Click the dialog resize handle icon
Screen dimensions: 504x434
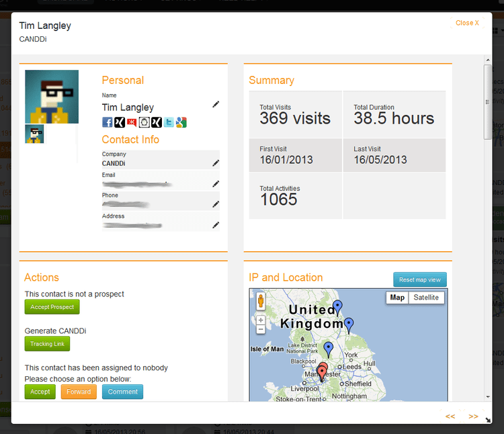[x=488, y=420]
